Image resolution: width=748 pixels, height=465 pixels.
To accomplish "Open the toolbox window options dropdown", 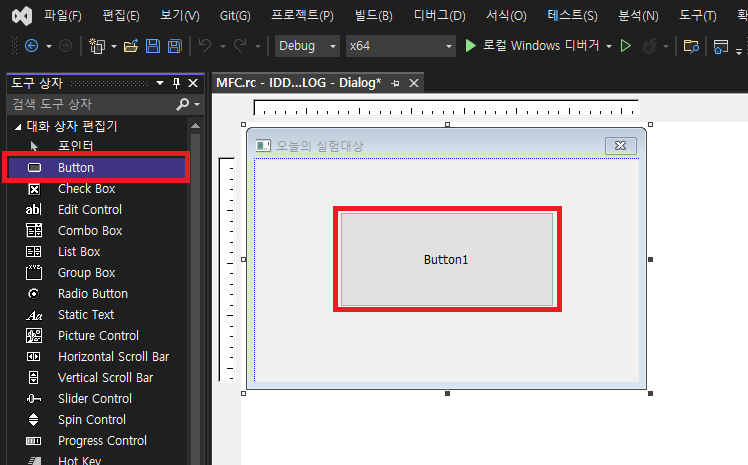I will (x=160, y=83).
